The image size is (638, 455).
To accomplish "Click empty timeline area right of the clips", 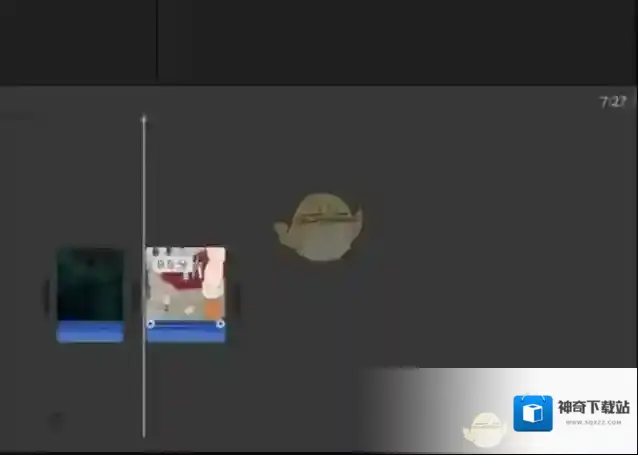I will [x=450, y=300].
